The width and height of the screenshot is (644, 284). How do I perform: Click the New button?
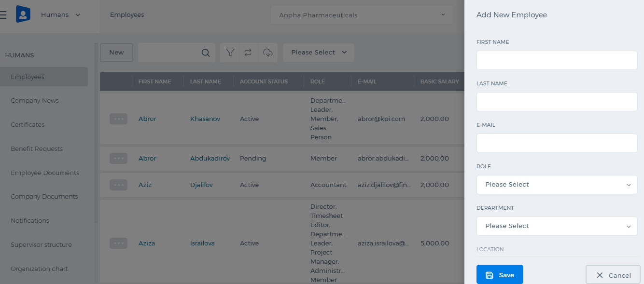coord(116,53)
